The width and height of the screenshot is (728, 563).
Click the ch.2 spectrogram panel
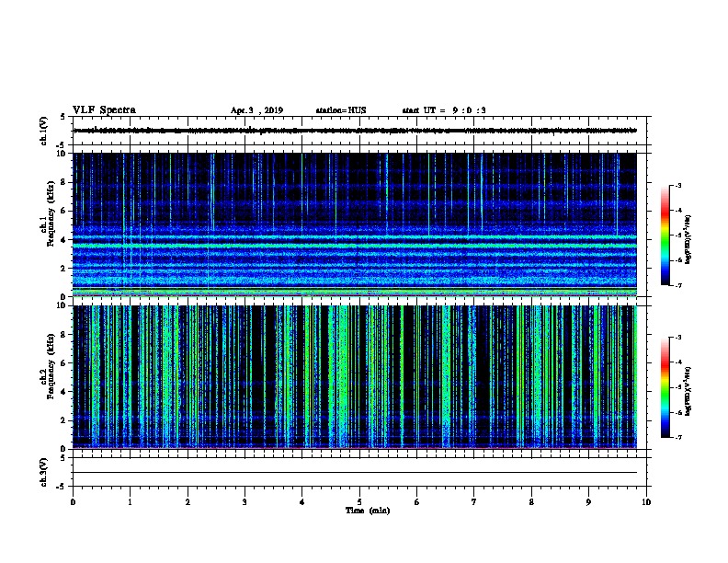[x=355, y=377]
